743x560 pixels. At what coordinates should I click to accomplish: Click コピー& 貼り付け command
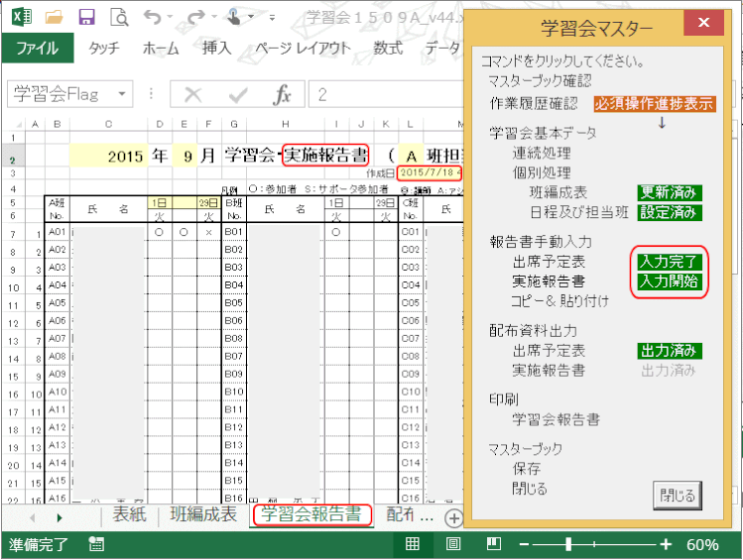click(559, 301)
